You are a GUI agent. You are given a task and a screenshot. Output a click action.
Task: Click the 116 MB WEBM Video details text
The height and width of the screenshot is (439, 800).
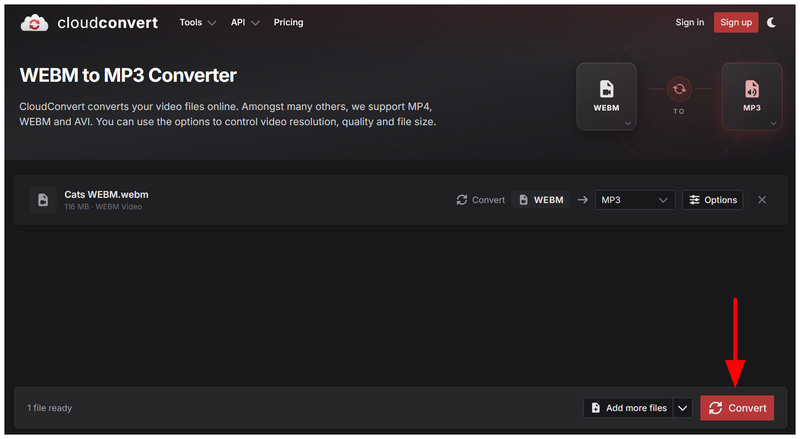click(103, 207)
